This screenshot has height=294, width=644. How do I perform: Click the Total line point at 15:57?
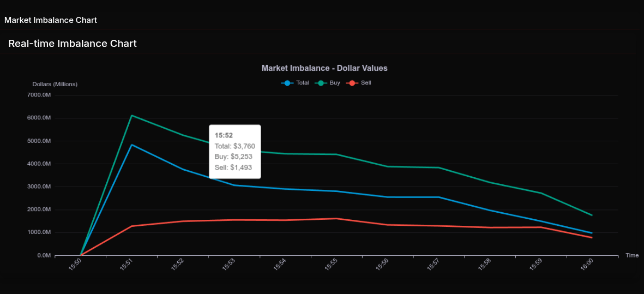click(x=438, y=197)
